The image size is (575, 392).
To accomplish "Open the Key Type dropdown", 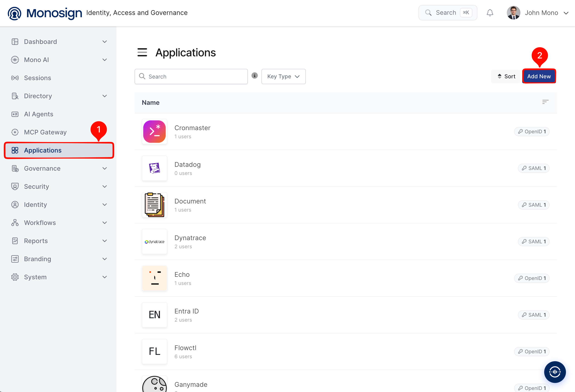I will [x=283, y=76].
